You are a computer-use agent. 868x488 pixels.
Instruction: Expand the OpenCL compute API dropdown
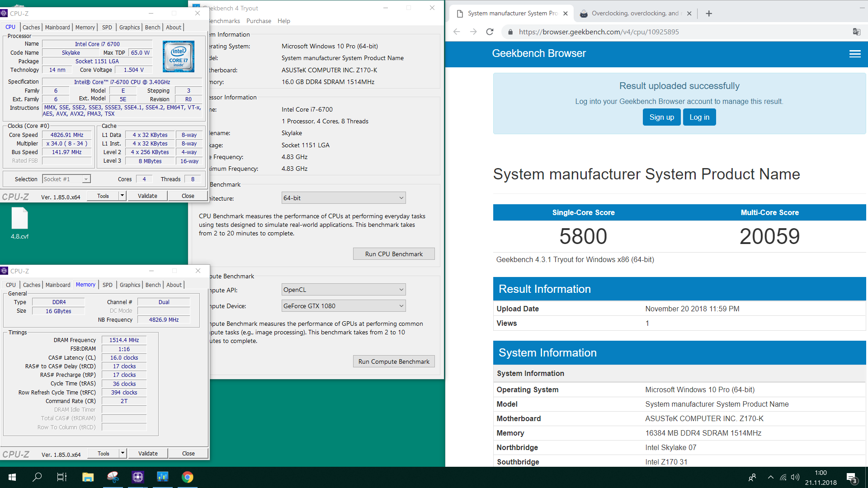pyautogui.click(x=401, y=290)
